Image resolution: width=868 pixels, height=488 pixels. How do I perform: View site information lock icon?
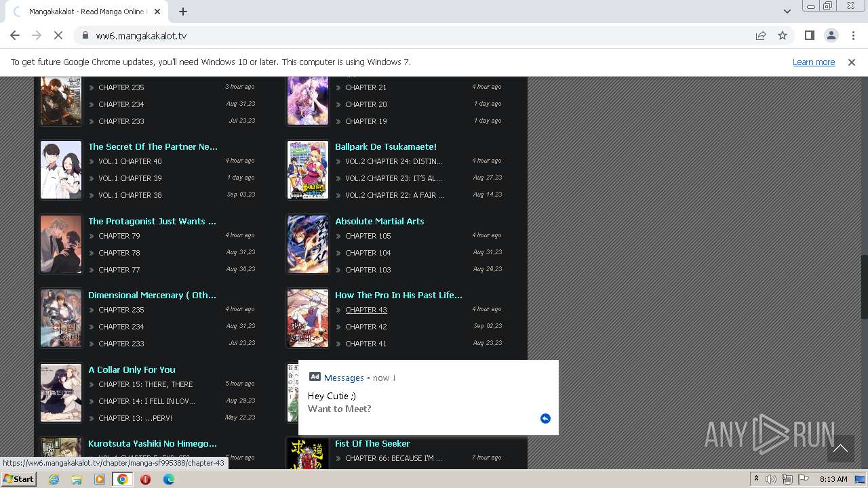point(85,35)
